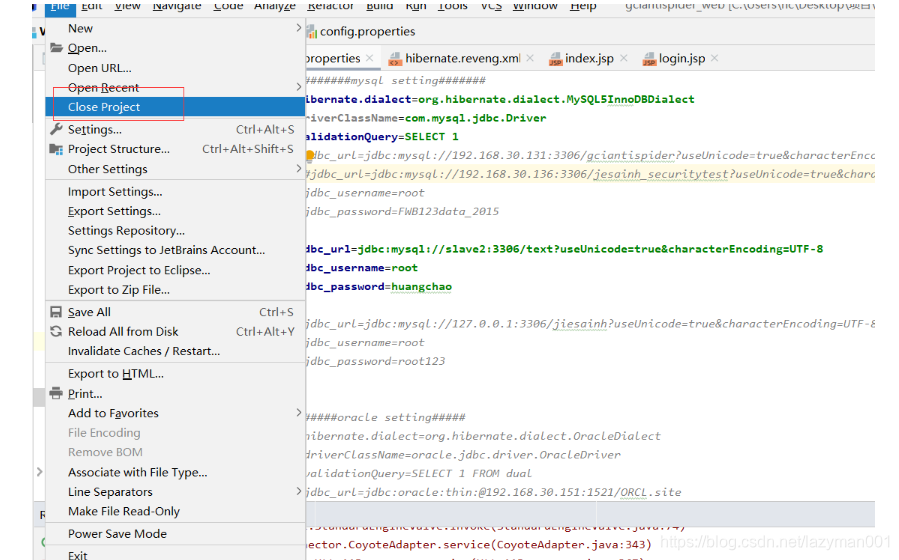Click the index.jsp file icon

coord(555,58)
